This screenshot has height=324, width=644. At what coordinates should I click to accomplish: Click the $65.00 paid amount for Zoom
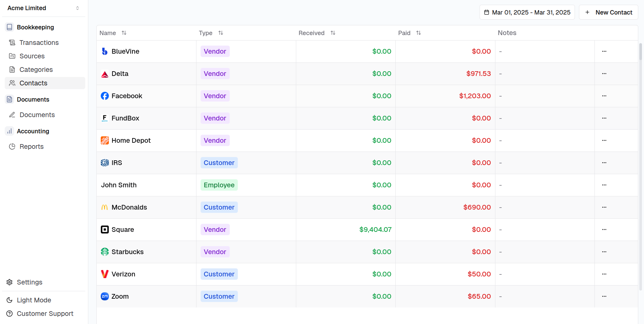tap(479, 296)
